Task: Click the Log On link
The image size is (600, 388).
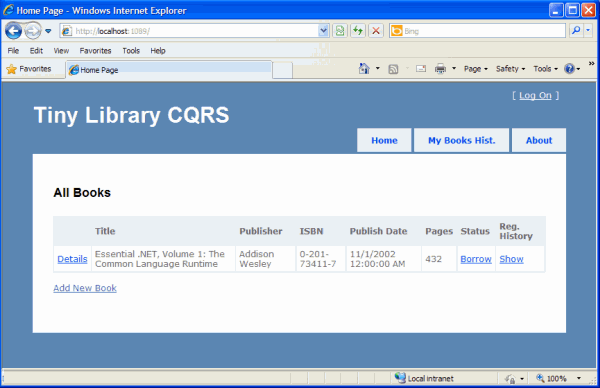Action: tap(535, 95)
